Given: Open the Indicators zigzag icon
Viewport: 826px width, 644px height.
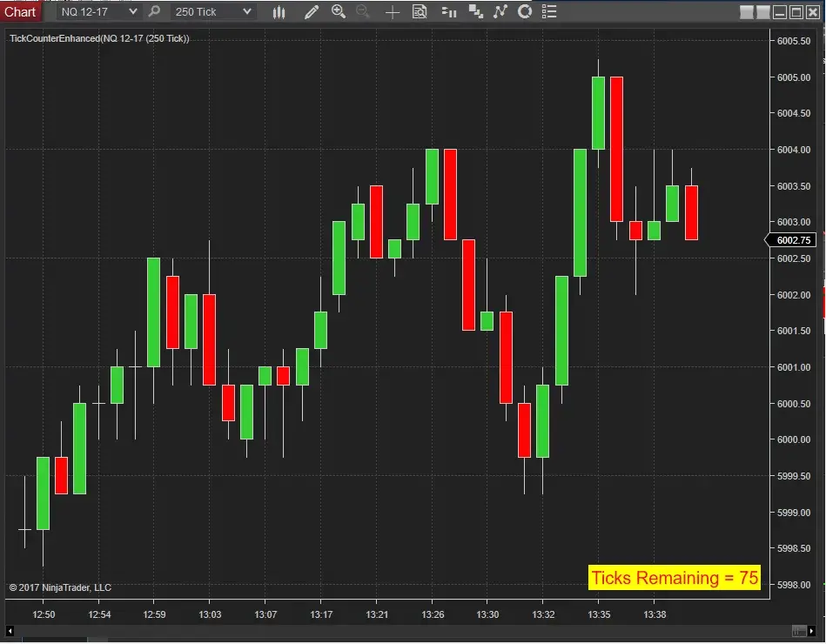Looking at the screenshot, I should (x=500, y=11).
